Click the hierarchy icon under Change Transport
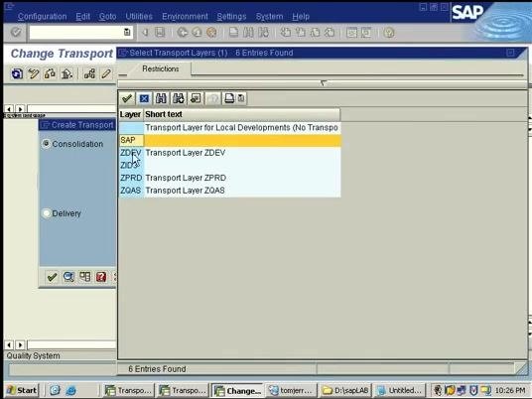This screenshot has width=532, height=399. click(x=89, y=73)
